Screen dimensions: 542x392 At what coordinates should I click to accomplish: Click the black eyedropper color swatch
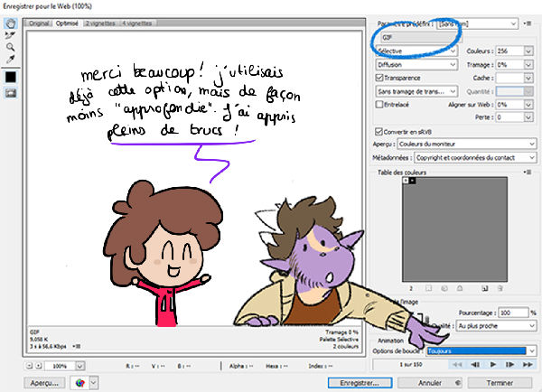[x=10, y=76]
